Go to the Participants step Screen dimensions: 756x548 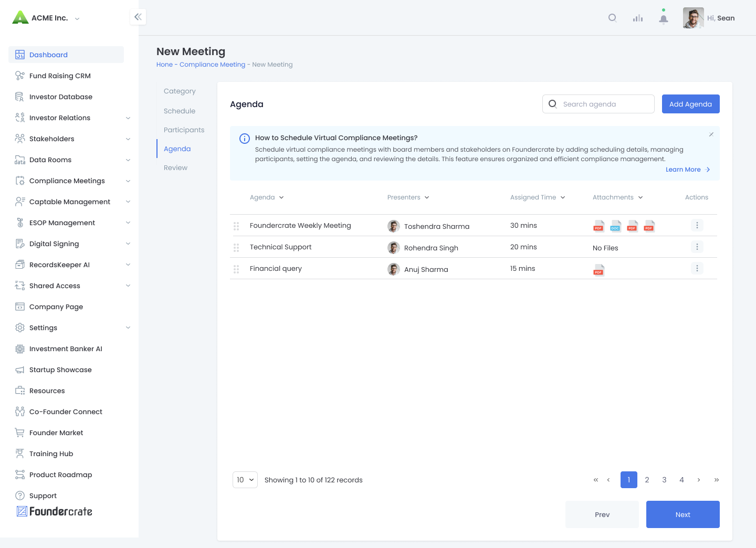184,130
